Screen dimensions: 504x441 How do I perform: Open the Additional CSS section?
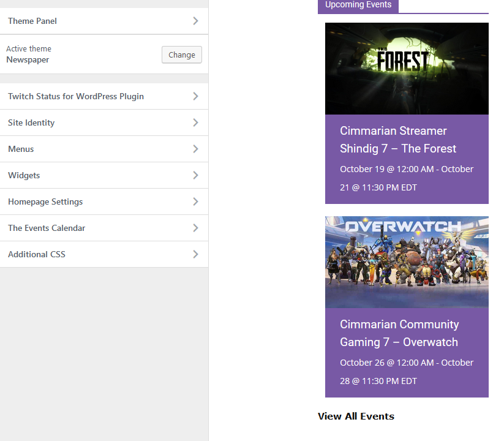(104, 254)
